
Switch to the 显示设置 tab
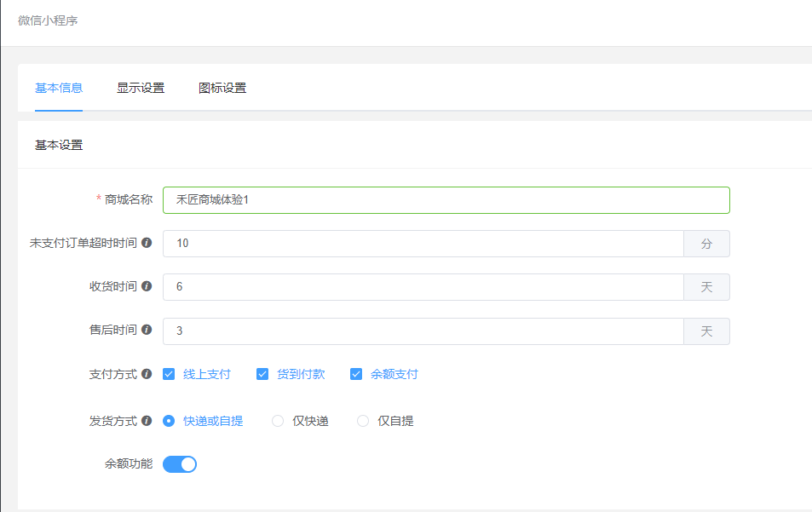(141, 88)
